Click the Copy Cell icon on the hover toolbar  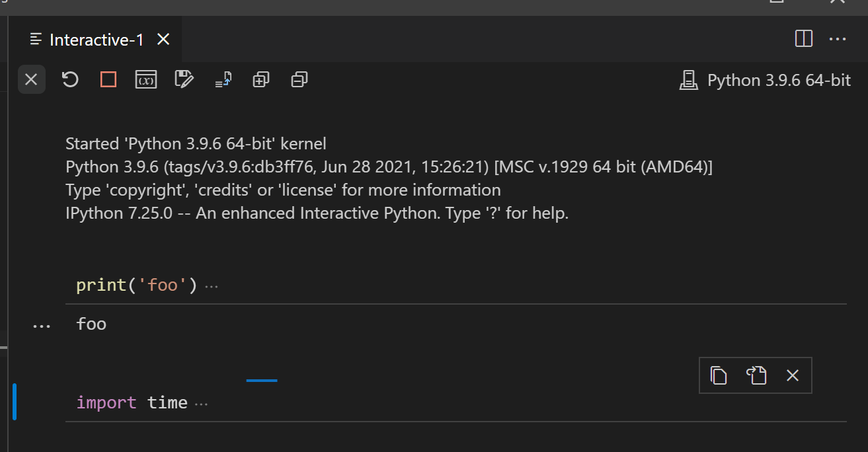coord(719,375)
